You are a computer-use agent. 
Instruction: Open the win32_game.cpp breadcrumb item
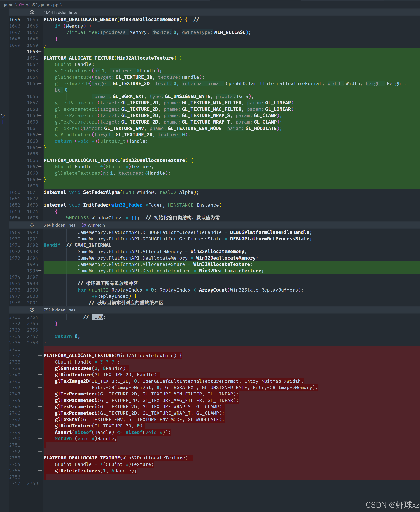coord(42,5)
